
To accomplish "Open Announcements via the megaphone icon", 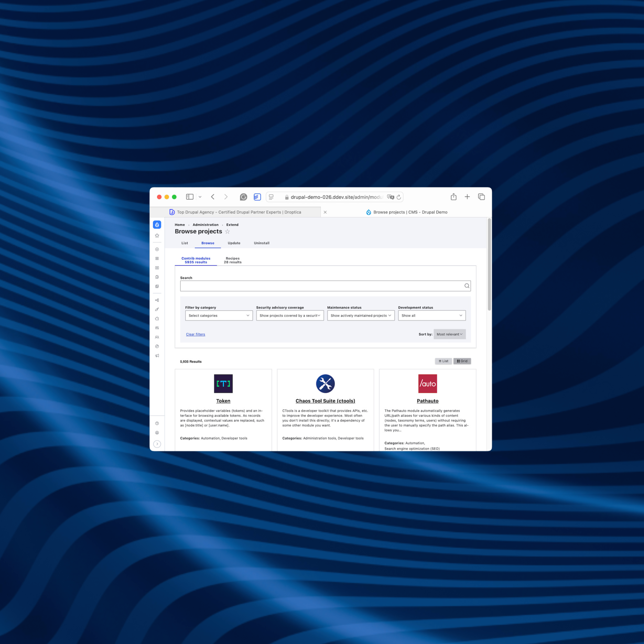I will click(157, 356).
